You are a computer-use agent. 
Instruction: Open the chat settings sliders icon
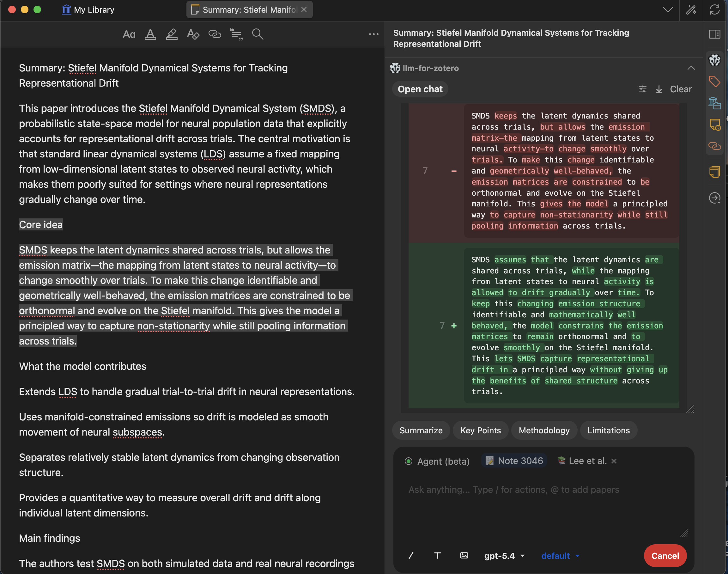[642, 89]
